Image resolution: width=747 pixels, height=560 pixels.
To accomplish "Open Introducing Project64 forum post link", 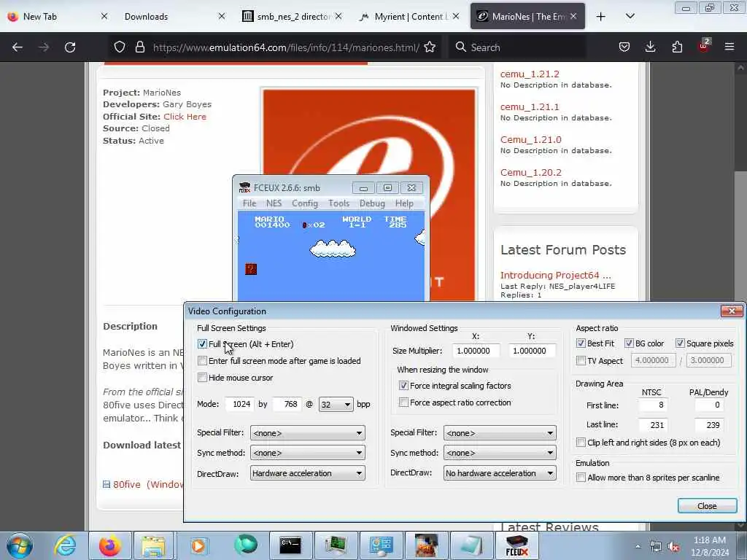I will click(x=555, y=275).
